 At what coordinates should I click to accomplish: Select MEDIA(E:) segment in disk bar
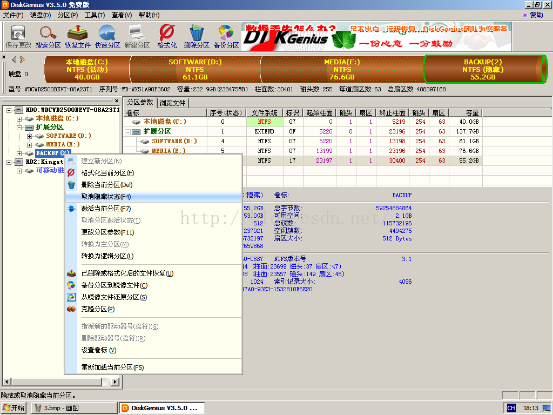tap(342, 69)
